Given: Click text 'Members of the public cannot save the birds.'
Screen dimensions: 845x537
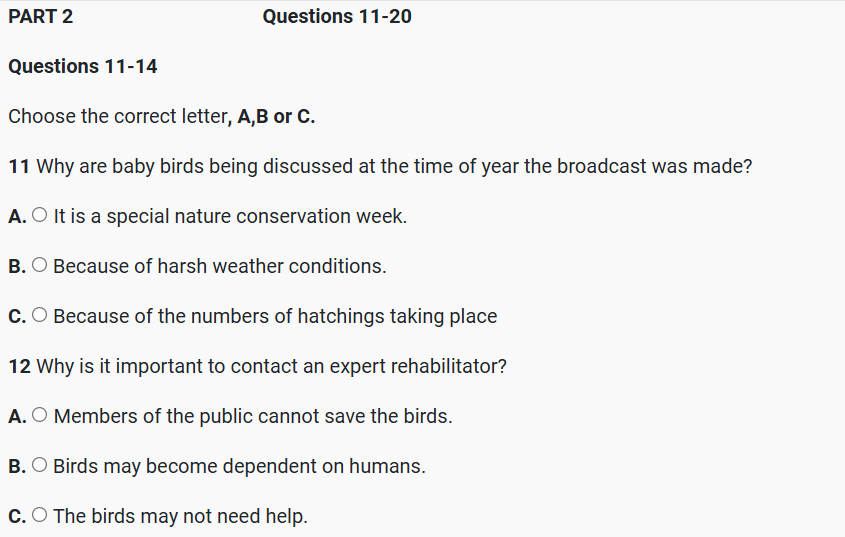Looking at the screenshot, I should [x=253, y=416].
